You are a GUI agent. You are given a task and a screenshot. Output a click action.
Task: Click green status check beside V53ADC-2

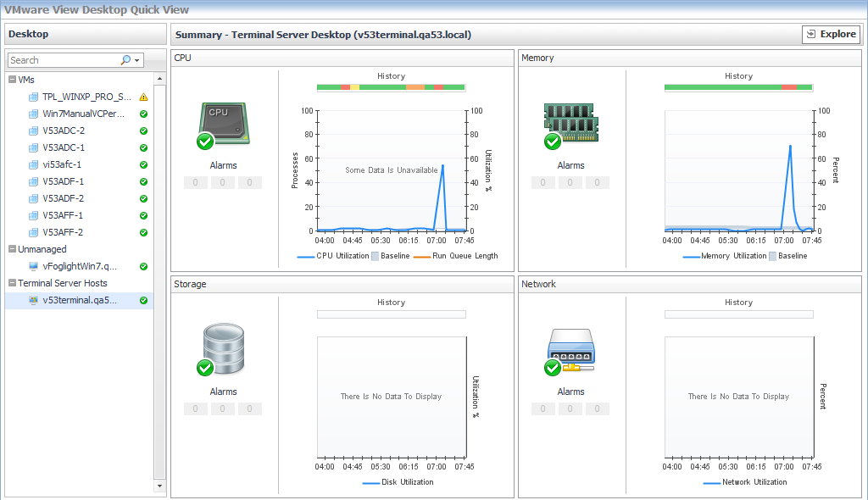click(143, 131)
